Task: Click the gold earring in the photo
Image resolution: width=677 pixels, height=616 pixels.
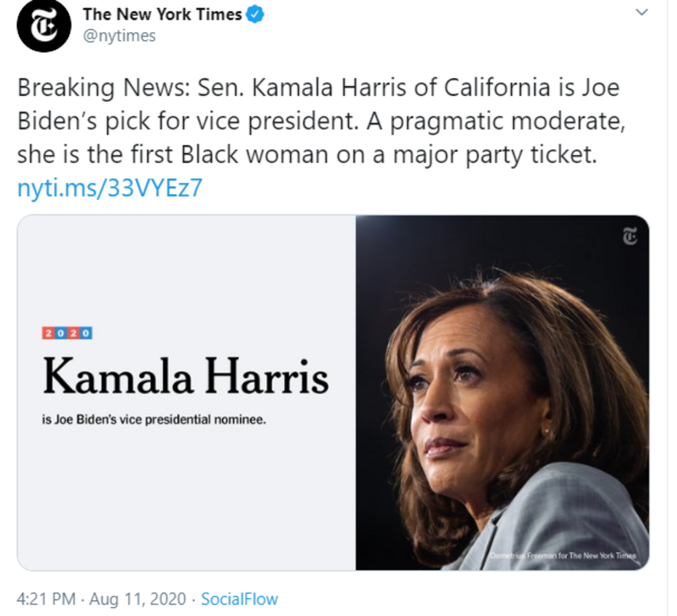Action: click(546, 432)
